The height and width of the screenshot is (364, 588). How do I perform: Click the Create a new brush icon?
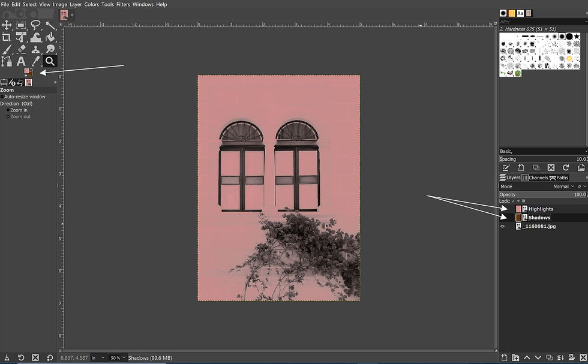[x=521, y=167]
